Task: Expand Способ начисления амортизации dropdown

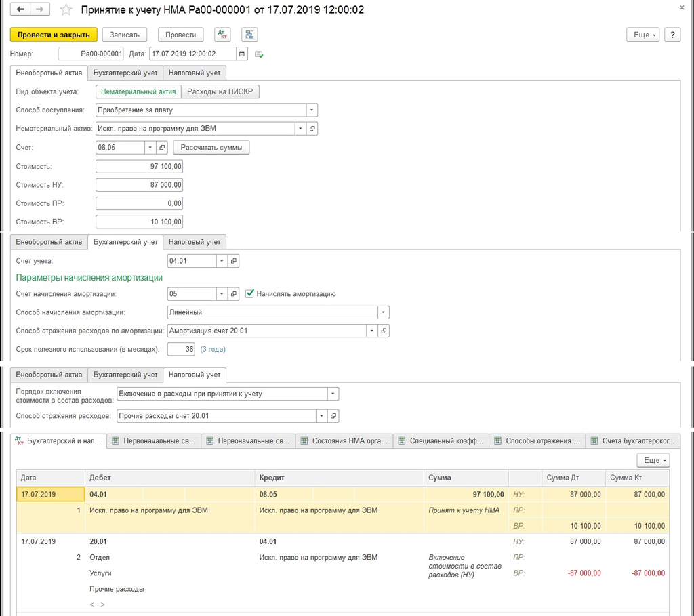Action: coord(384,312)
